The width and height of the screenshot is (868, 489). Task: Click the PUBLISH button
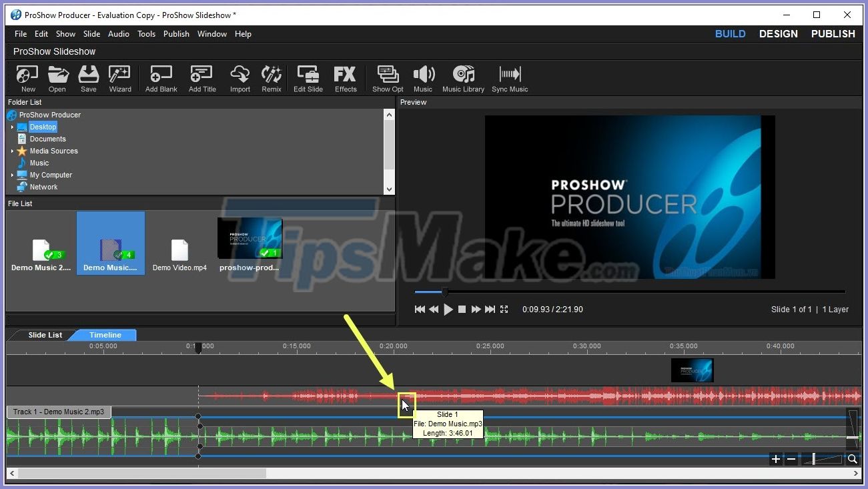point(832,33)
